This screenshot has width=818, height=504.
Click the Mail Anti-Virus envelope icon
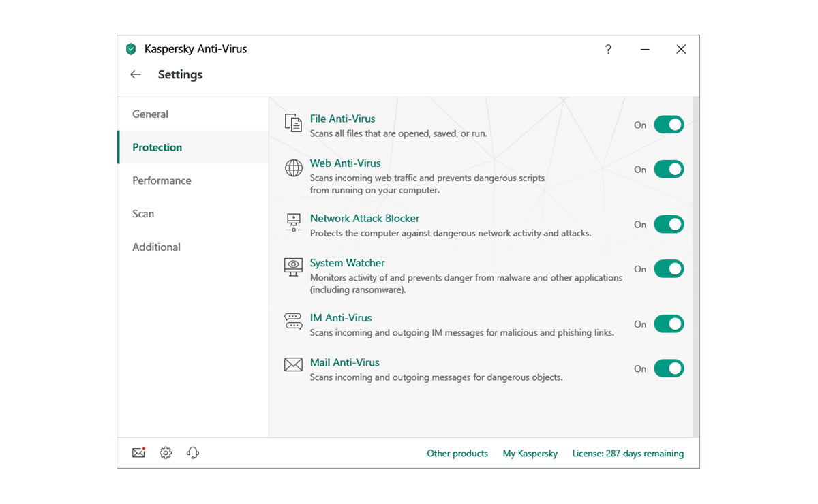293,365
